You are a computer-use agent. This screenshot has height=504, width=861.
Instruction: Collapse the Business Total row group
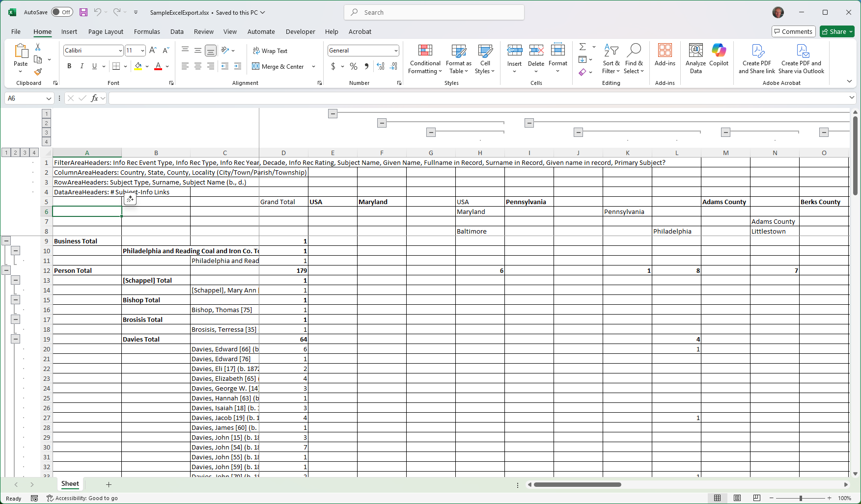tap(6, 241)
